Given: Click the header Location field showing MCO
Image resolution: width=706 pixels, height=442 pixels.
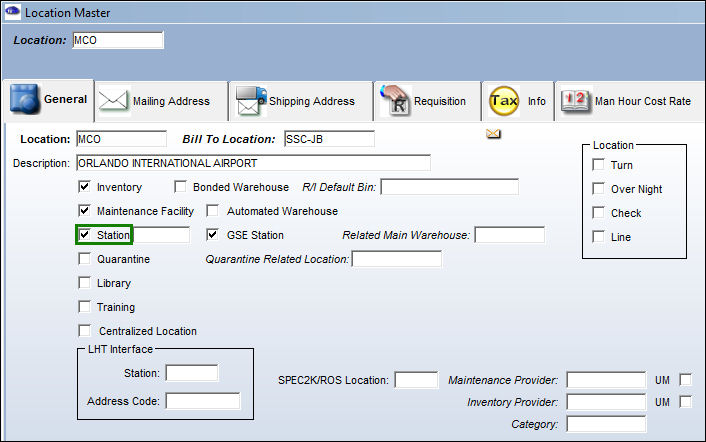Looking at the screenshot, I should 118,40.
